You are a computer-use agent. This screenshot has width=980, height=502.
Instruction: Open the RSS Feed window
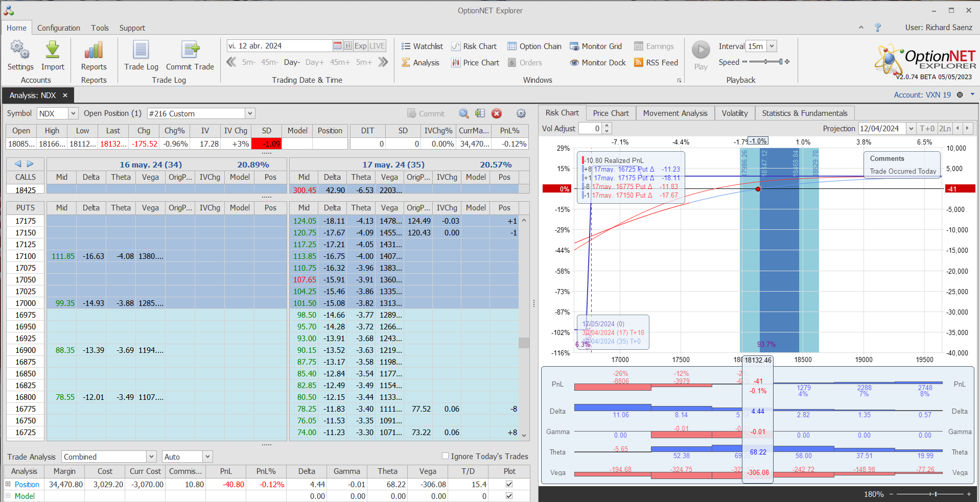[656, 63]
